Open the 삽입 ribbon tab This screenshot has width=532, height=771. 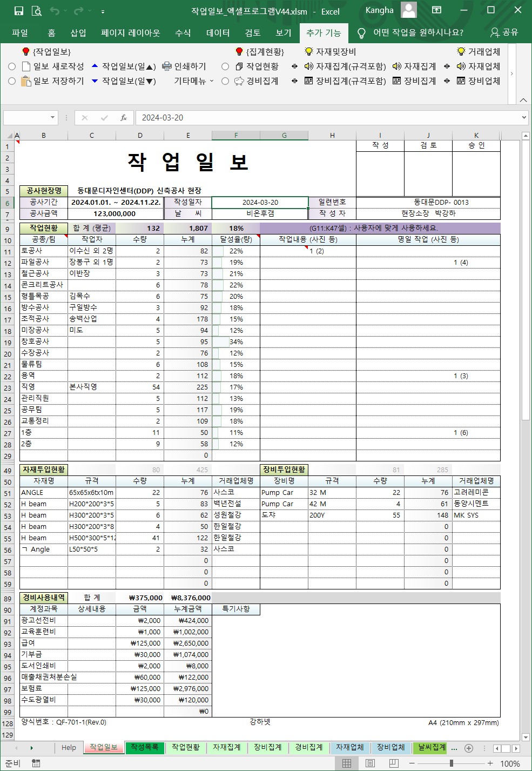click(x=78, y=33)
